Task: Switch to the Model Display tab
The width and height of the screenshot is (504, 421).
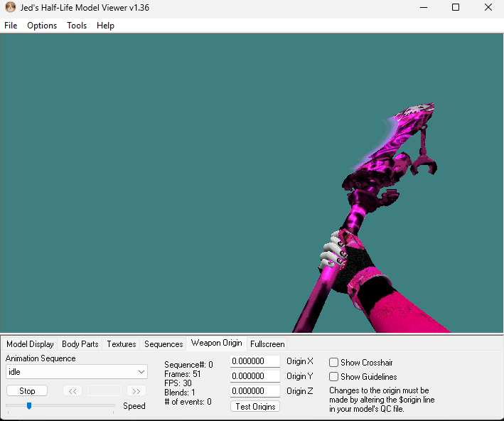Action: (x=30, y=344)
